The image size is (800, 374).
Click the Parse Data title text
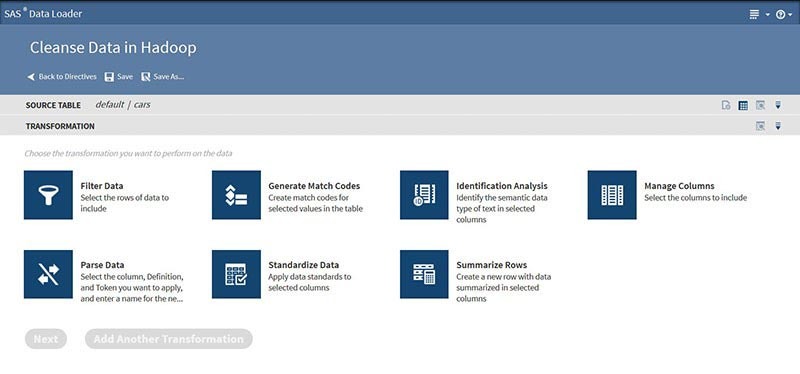[x=102, y=265]
